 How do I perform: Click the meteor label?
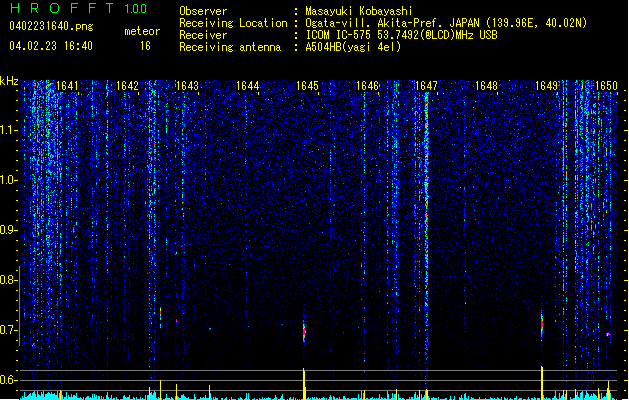(142, 31)
